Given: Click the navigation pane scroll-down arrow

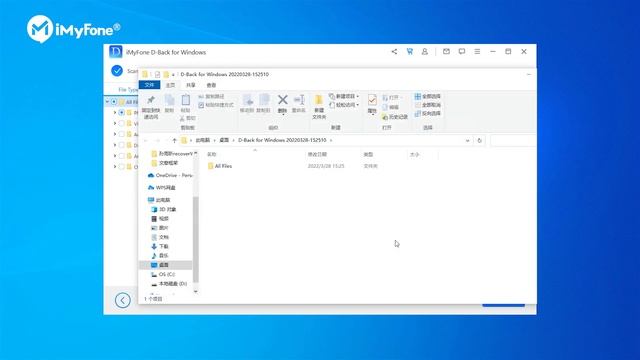Looking at the screenshot, I should [x=196, y=291].
